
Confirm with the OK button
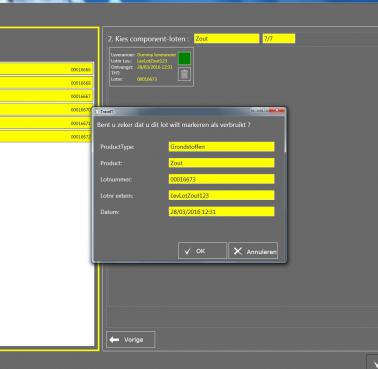tap(202, 251)
